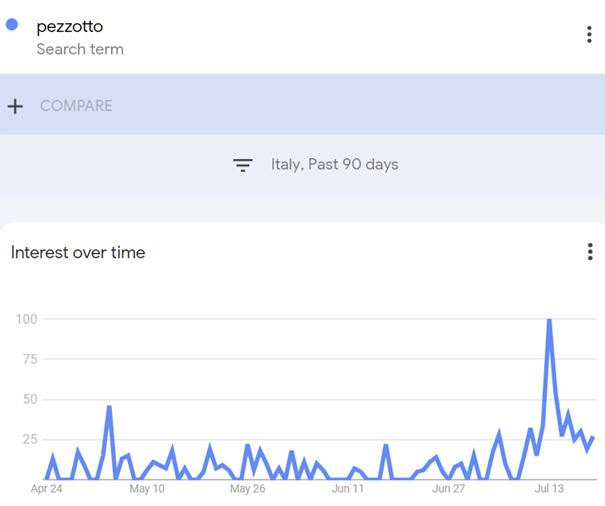
Task: Click the plus icon beside COMPARE
Action: click(x=15, y=106)
